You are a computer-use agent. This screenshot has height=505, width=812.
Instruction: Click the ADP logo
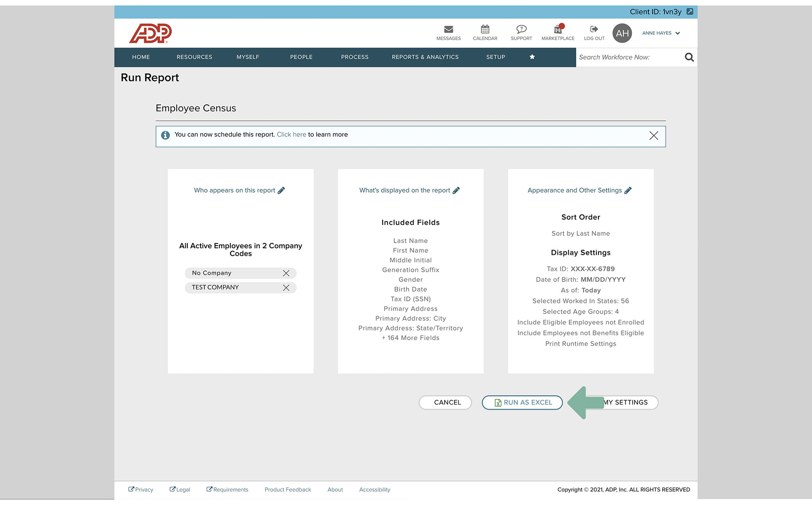tap(151, 33)
